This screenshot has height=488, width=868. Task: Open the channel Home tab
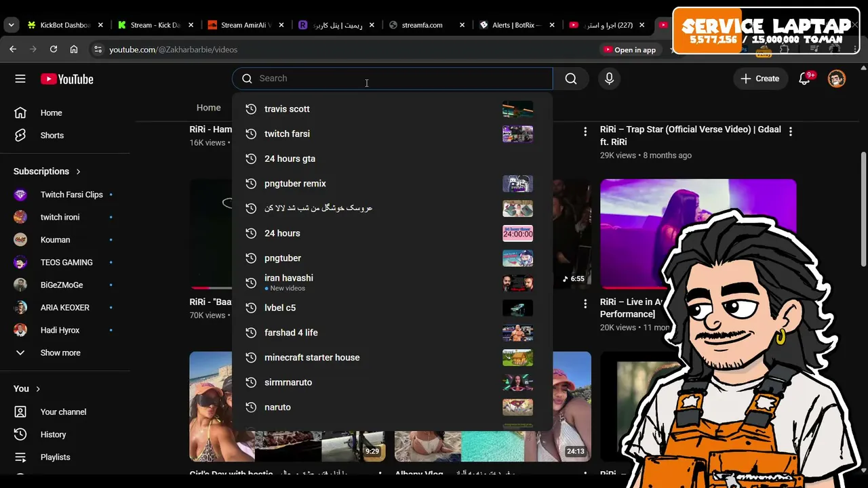point(208,108)
